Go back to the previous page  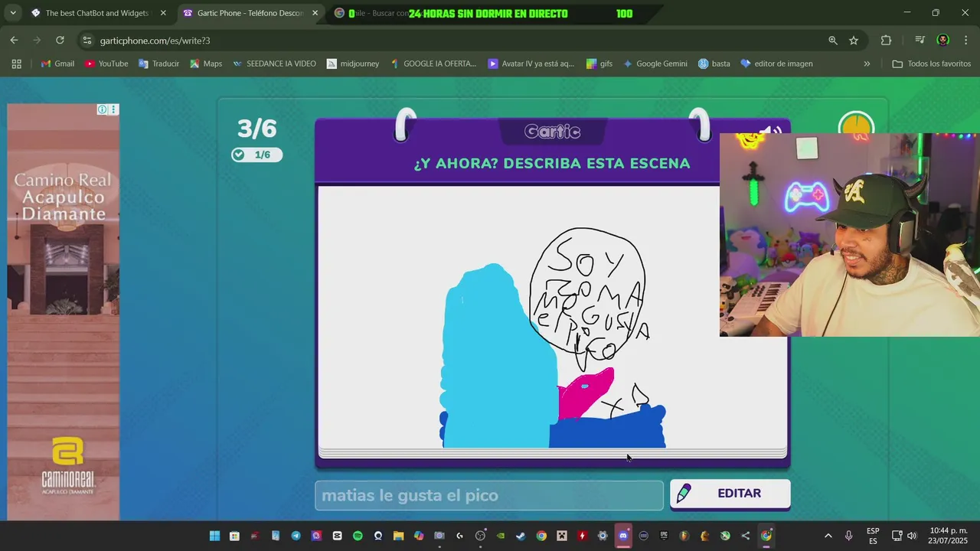pos(14,40)
